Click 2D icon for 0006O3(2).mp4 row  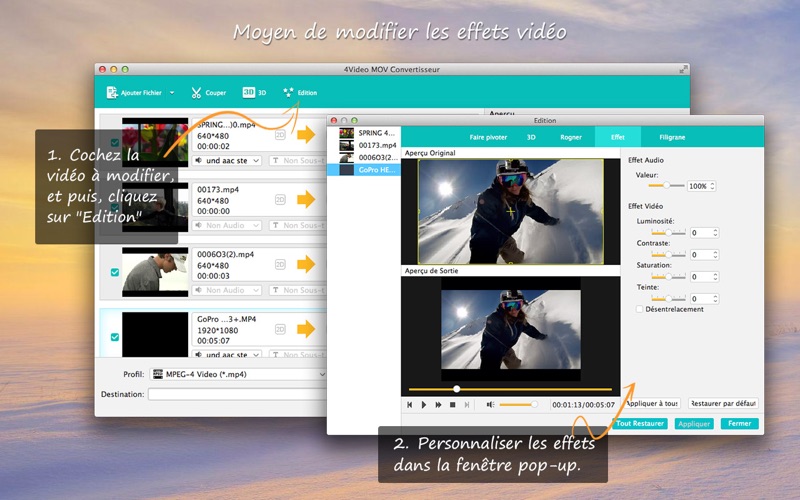280,264
